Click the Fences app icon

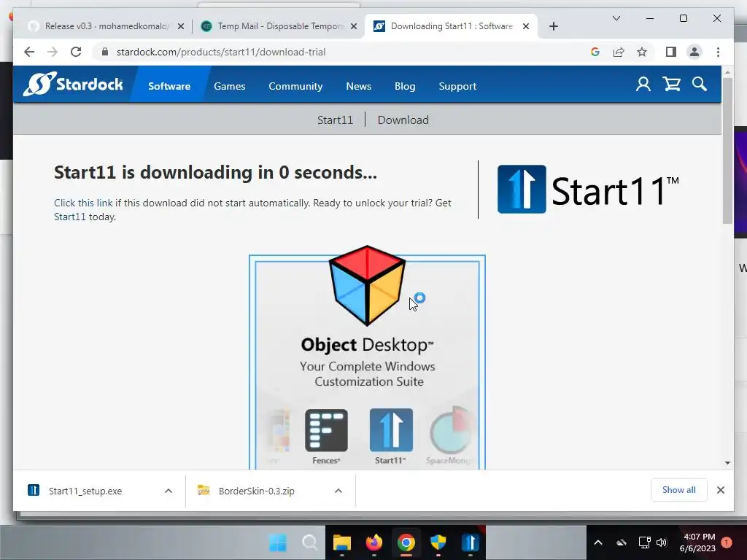coord(326,430)
